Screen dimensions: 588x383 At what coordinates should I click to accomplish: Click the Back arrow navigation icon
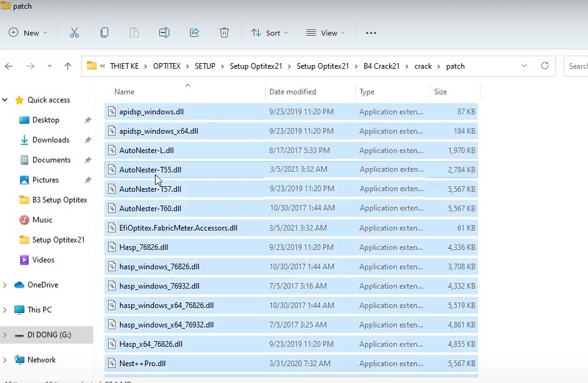click(x=9, y=66)
